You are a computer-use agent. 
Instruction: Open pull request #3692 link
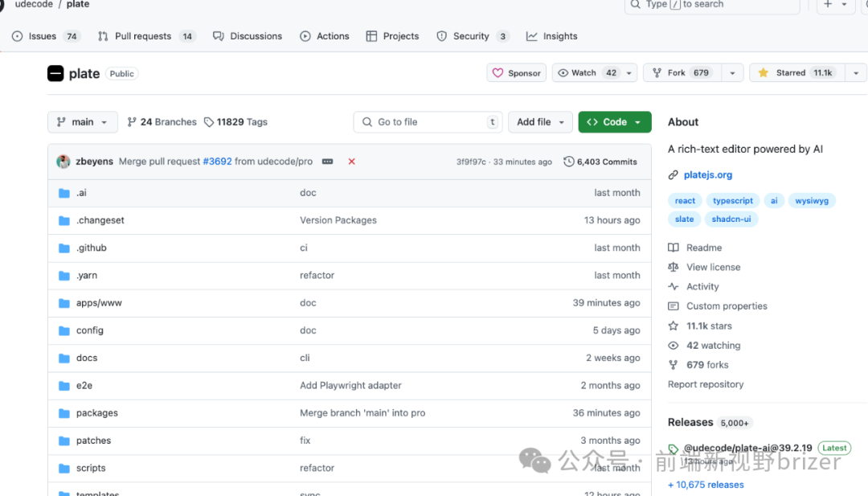tap(217, 162)
